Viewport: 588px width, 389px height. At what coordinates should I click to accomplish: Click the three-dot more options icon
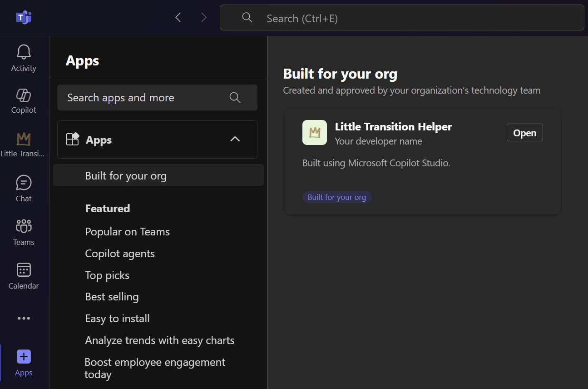click(x=23, y=318)
